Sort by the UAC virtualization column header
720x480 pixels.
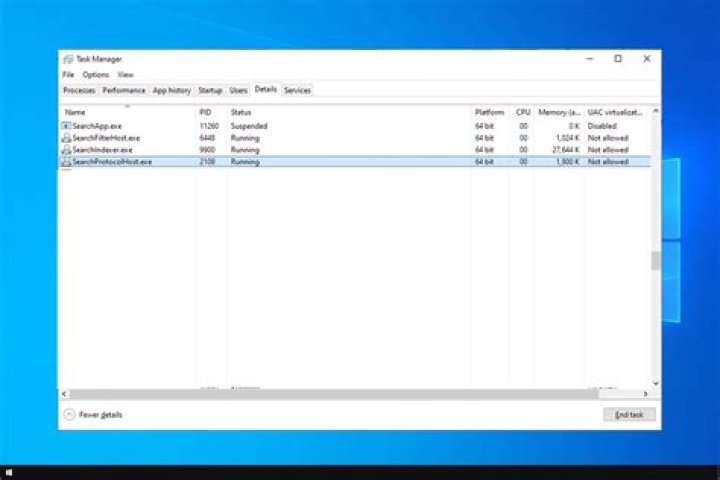[615, 113]
